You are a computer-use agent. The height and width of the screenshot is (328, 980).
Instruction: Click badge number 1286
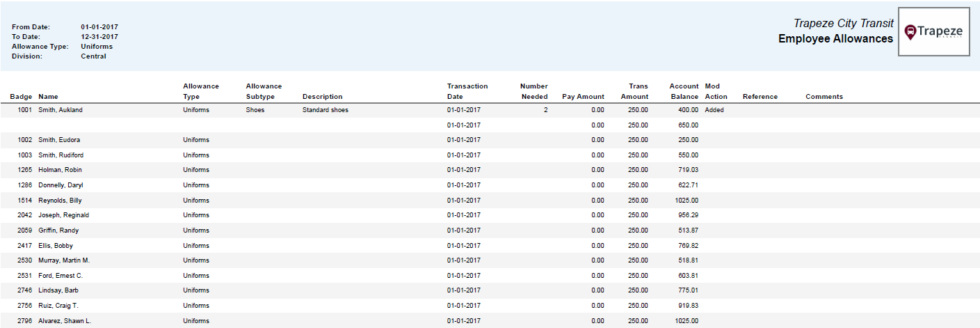pyautogui.click(x=25, y=185)
